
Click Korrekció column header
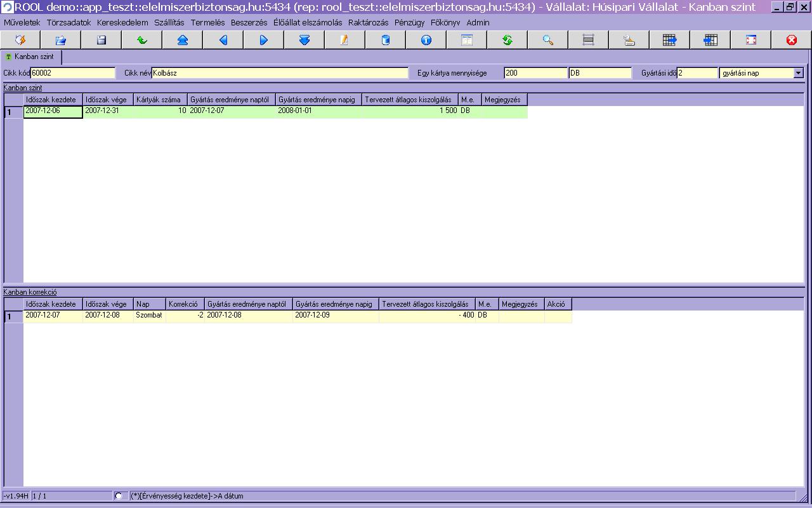coord(185,304)
